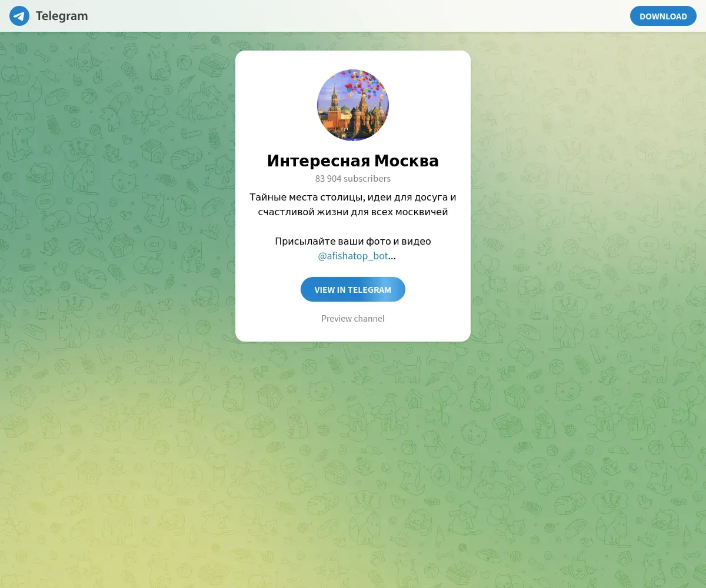706x588 pixels.
Task: Open the Интересная Москва channel avatar
Action: tap(353, 105)
